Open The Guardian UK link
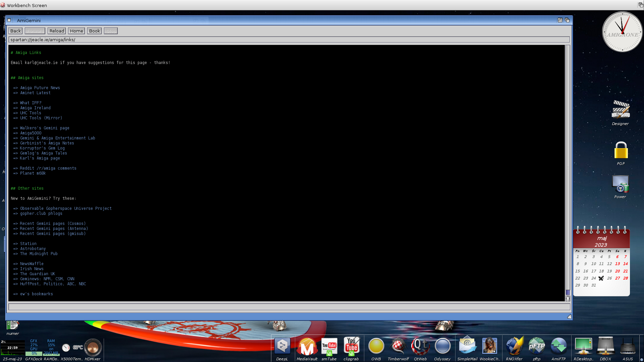This screenshot has height=362, width=644. point(38,274)
